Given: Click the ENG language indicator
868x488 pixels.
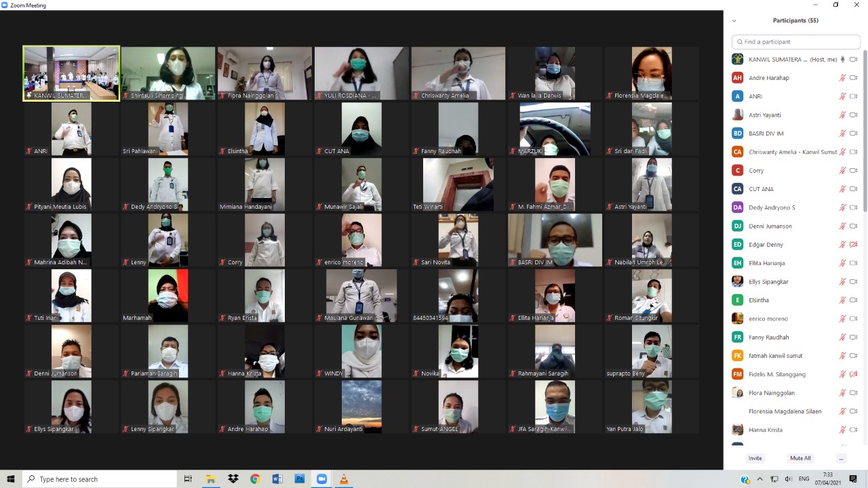Looking at the screenshot, I should [803, 479].
